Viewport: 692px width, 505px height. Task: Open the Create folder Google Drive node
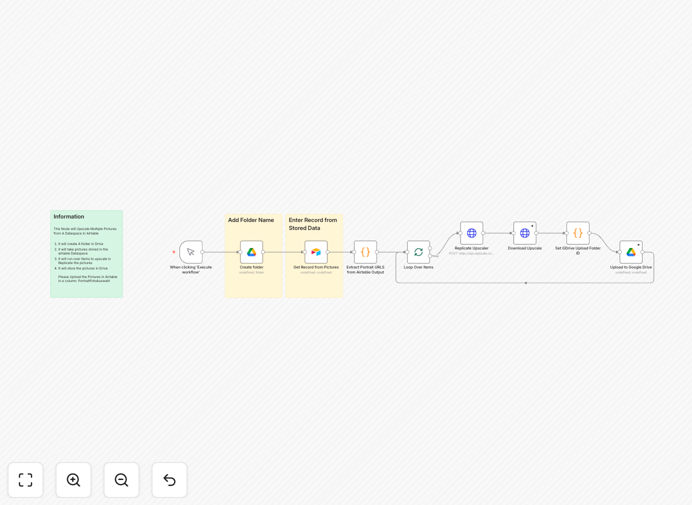point(252,252)
